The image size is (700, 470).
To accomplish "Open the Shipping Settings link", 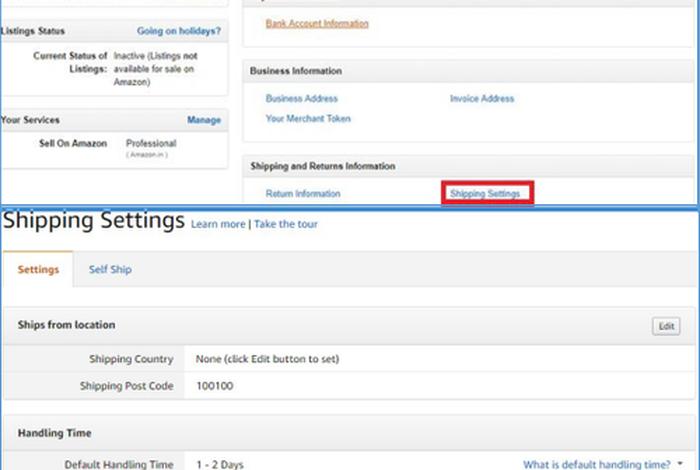I will click(x=484, y=193).
